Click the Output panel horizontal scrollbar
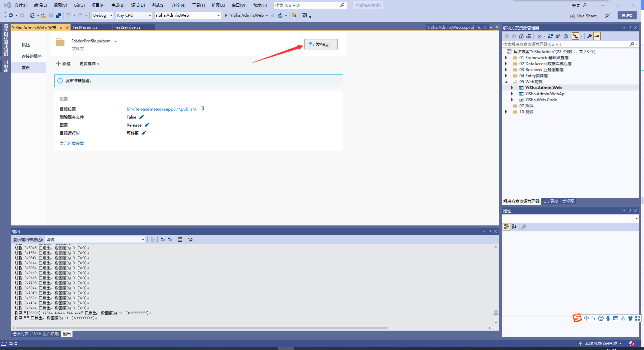The height and width of the screenshot is (350, 644). point(202,328)
